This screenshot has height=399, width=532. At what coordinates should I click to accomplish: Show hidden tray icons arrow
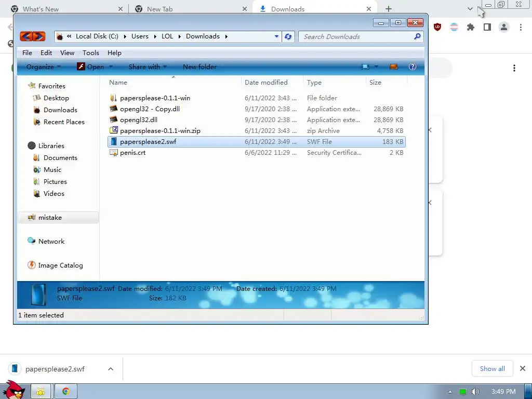click(x=450, y=392)
